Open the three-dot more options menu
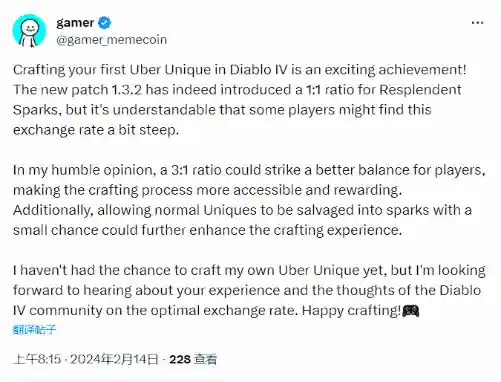Viewport: 501px width, 382px height. click(477, 23)
